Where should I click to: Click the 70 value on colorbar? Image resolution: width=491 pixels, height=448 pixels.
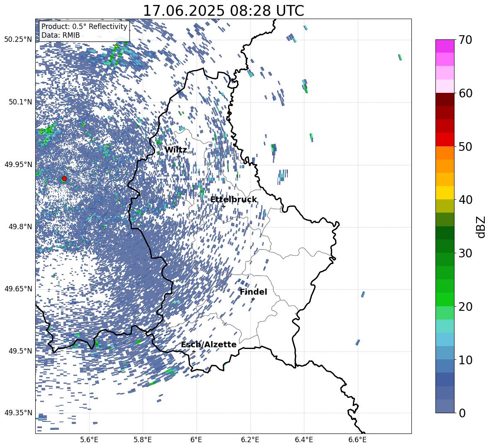(465, 40)
